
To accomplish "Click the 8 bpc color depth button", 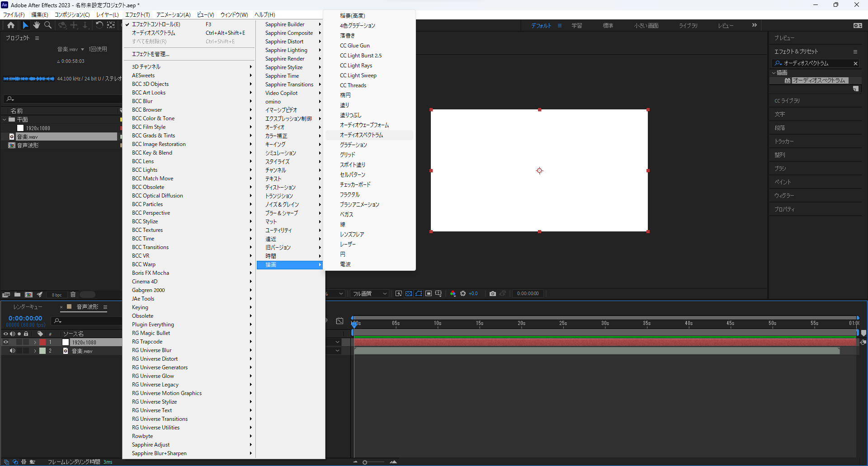I will [x=57, y=295].
